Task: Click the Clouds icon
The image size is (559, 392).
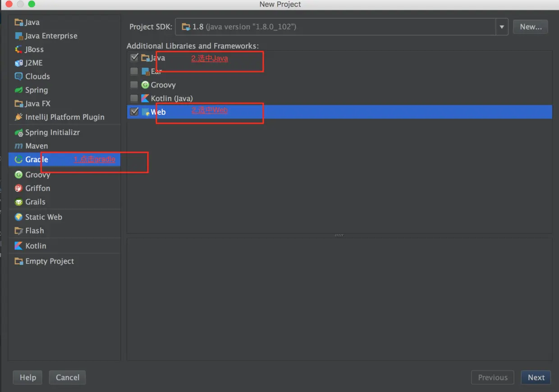Action: point(18,77)
